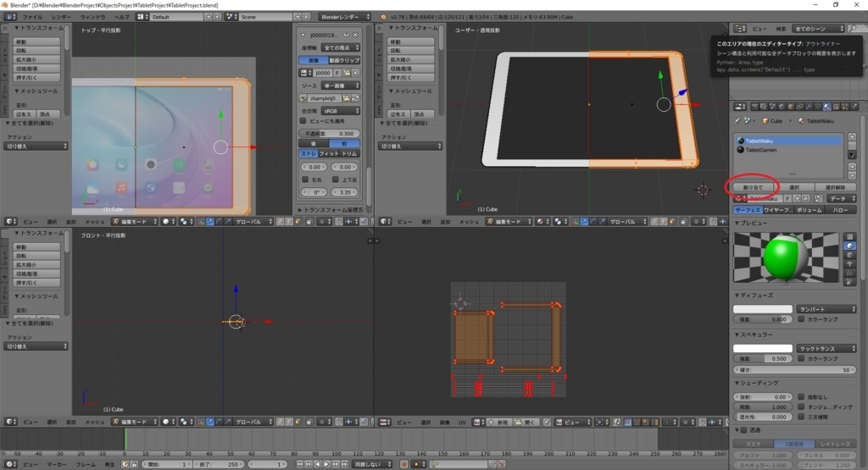Open diffuse shader 'ランバート' dropdown
This screenshot has height=470, width=868.
coord(827,309)
